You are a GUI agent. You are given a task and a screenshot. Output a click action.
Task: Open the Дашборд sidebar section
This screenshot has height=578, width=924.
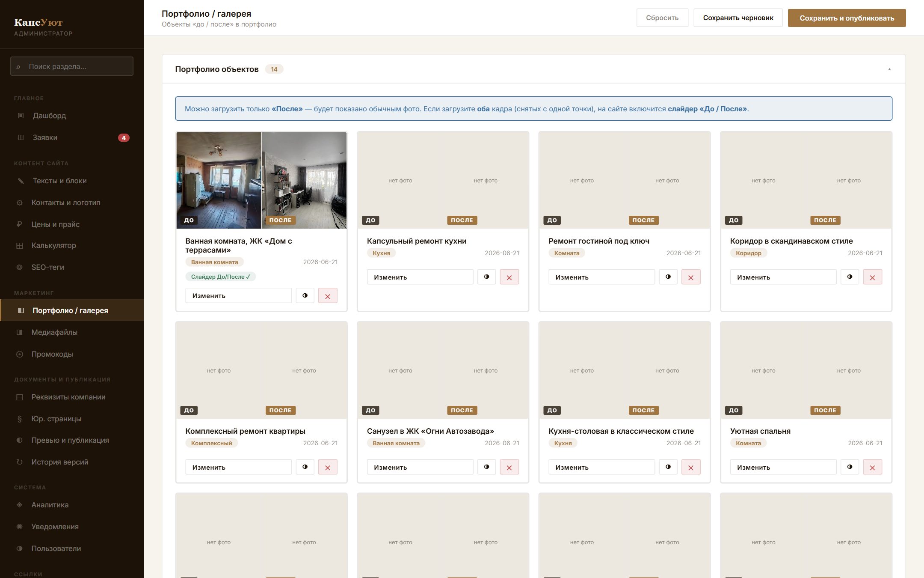72,116
